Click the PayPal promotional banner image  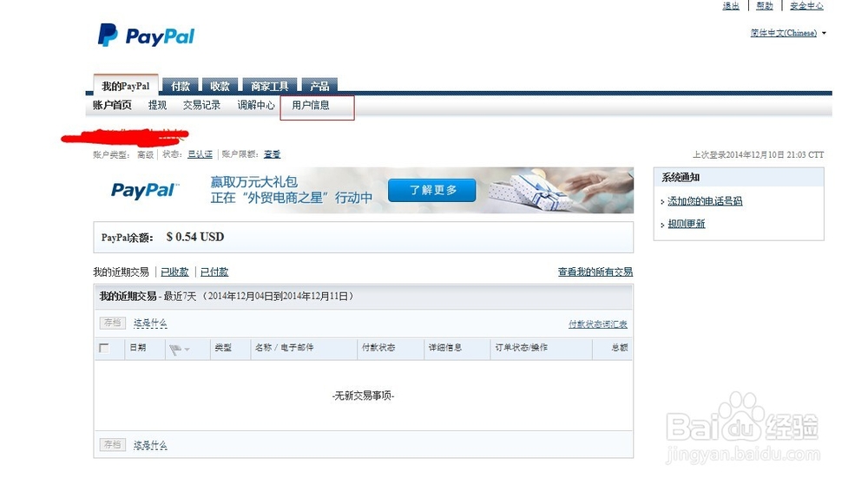click(x=363, y=190)
